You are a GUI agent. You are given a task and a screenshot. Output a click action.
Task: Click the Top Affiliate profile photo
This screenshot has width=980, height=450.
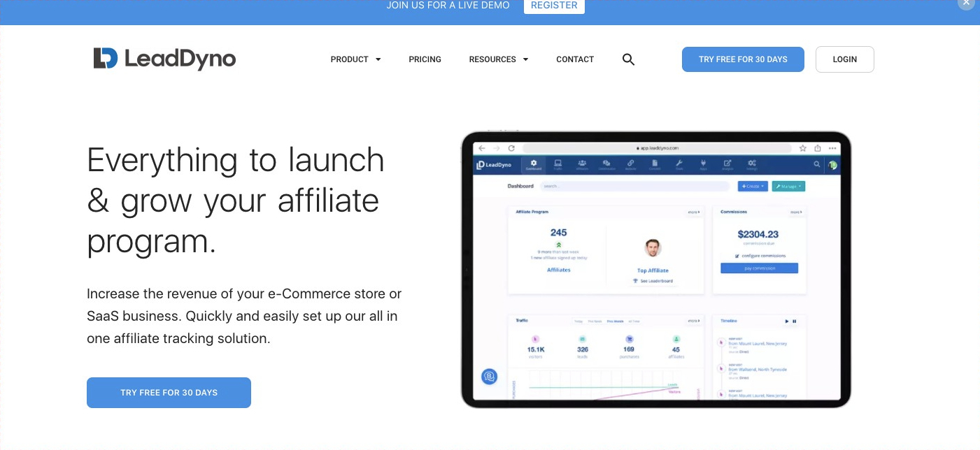pos(653,248)
